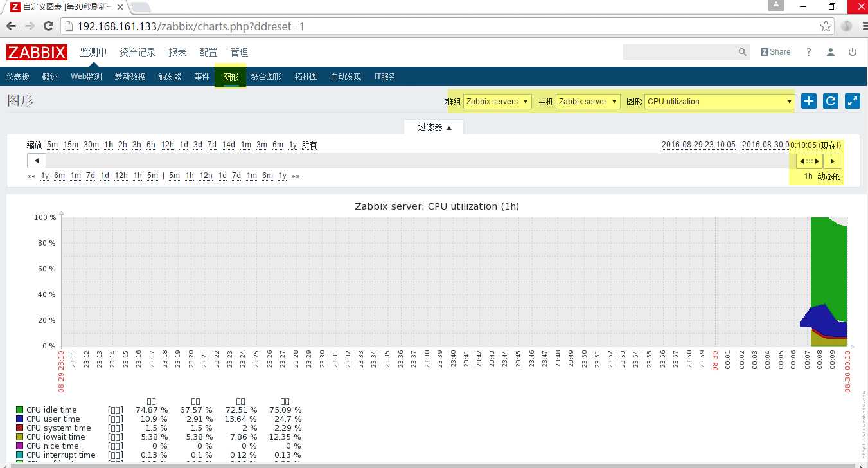
Task: Go to the Web监测 submenu
Action: tap(86, 76)
